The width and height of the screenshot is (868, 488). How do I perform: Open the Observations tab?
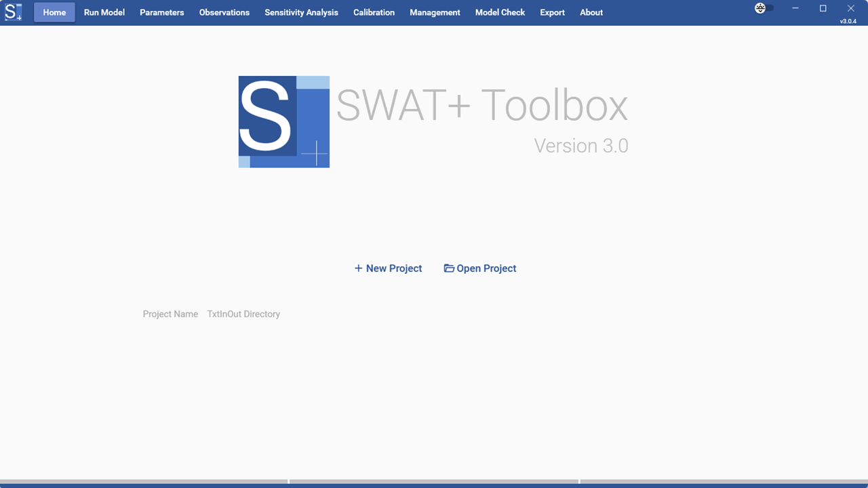(224, 12)
